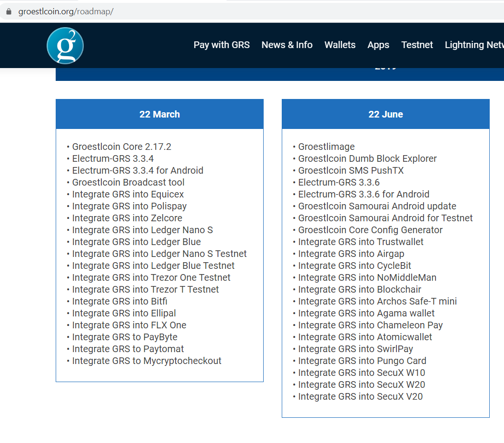Image resolution: width=504 pixels, height=443 pixels.
Task: Click Integrate GRS into SwirlPay
Action: [x=356, y=349]
